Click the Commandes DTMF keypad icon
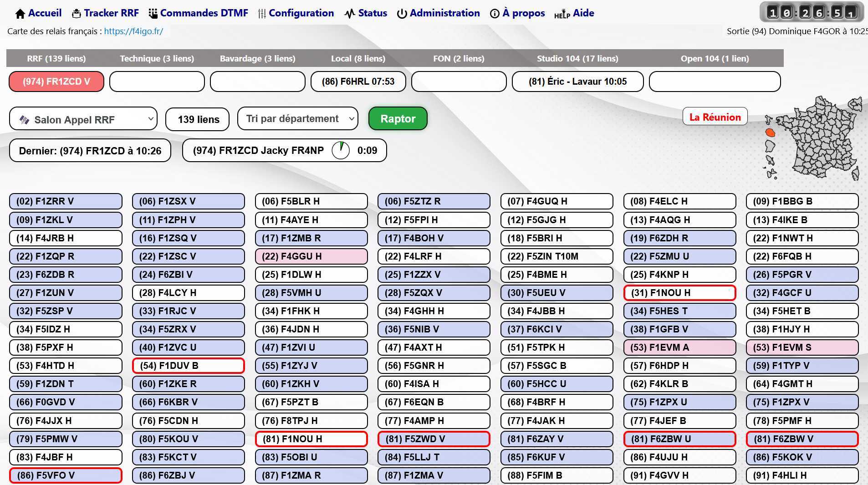868x485 pixels. [x=153, y=14]
